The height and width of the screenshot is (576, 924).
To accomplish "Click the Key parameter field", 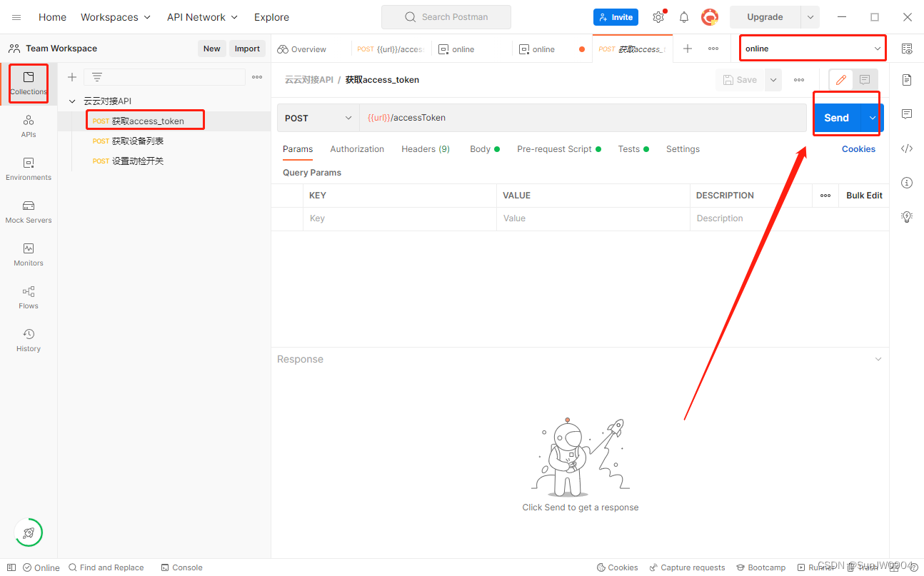I will [399, 218].
